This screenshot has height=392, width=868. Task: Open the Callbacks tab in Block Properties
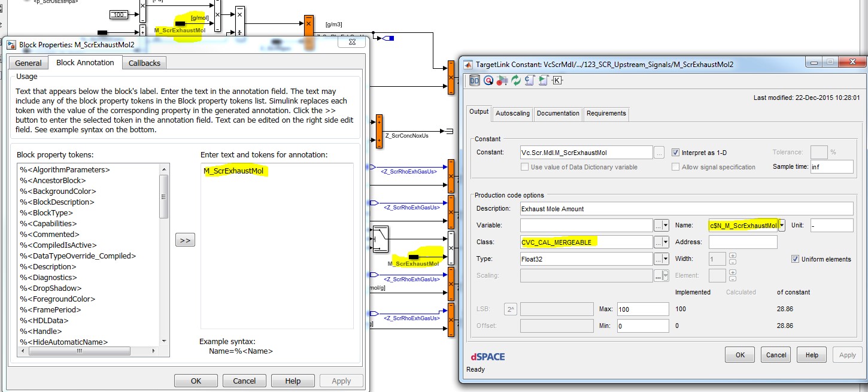click(x=144, y=63)
